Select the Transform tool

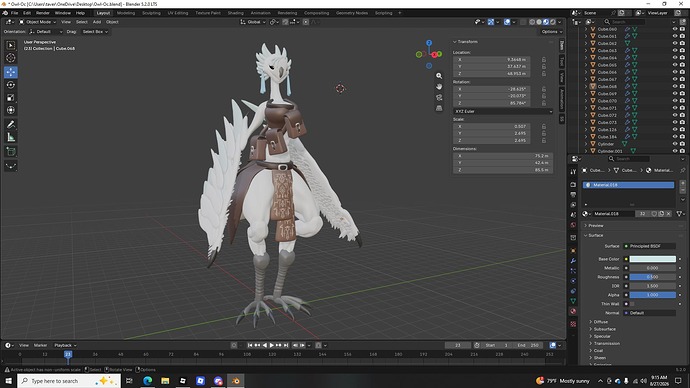(11, 110)
